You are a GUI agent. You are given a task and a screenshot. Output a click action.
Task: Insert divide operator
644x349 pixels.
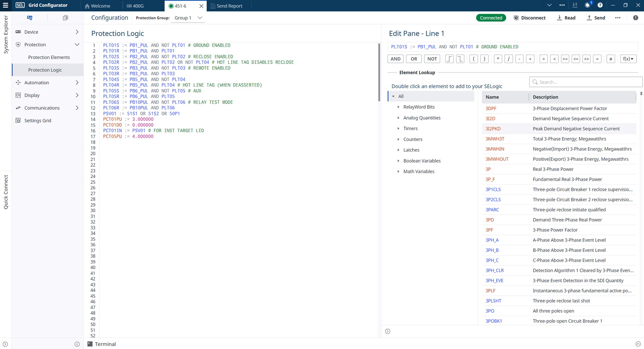pos(509,59)
